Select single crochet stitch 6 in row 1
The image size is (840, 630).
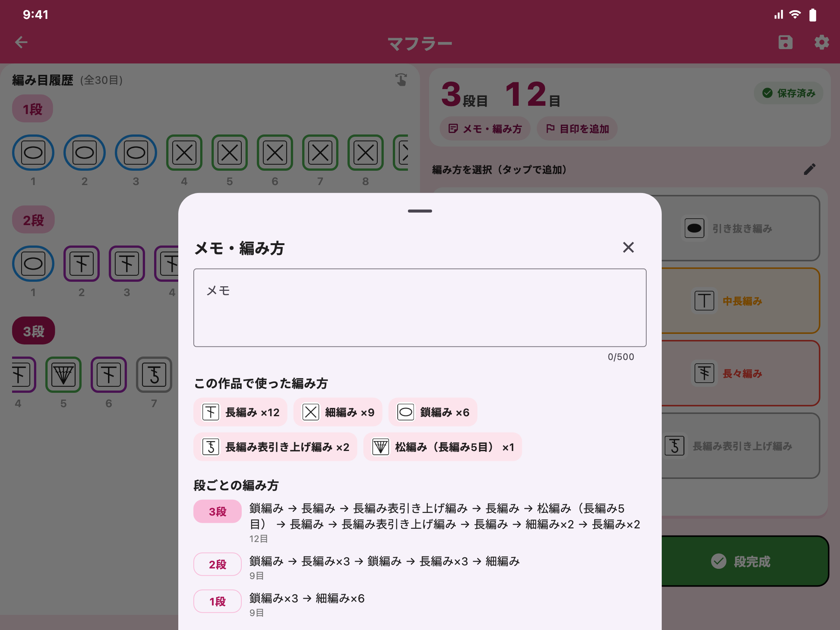[275, 153]
